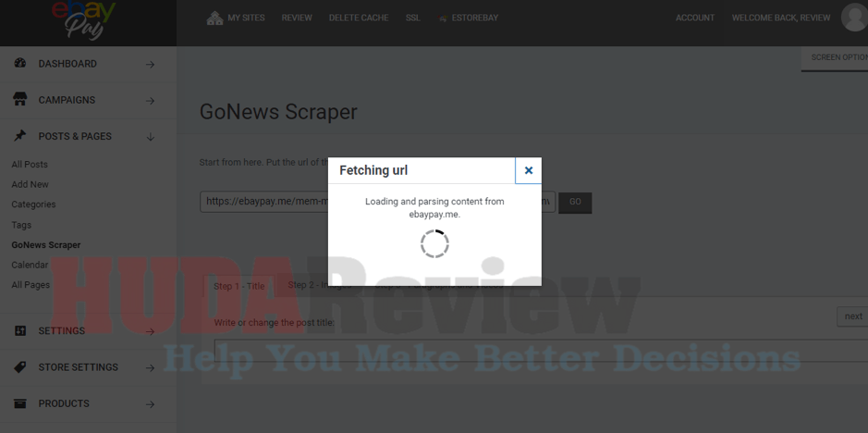Open Tags in sidebar
This screenshot has width=868, height=433.
click(x=21, y=225)
